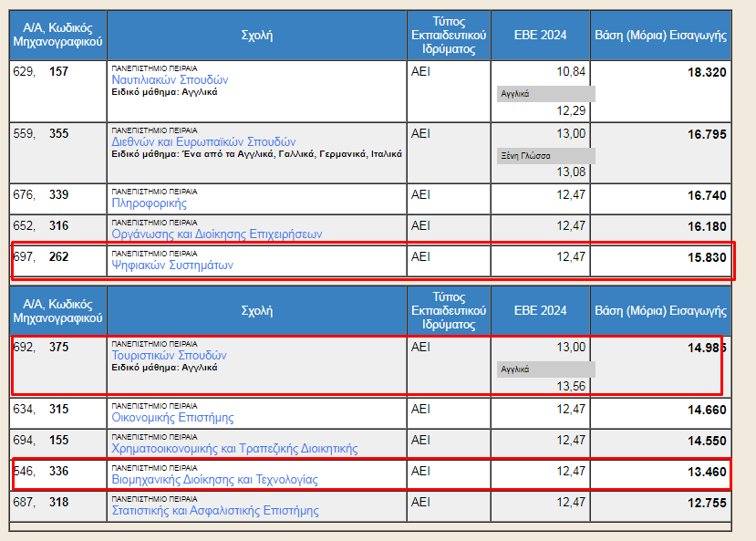Select the admission score 18.320
This screenshot has width=756, height=541.
click(707, 72)
